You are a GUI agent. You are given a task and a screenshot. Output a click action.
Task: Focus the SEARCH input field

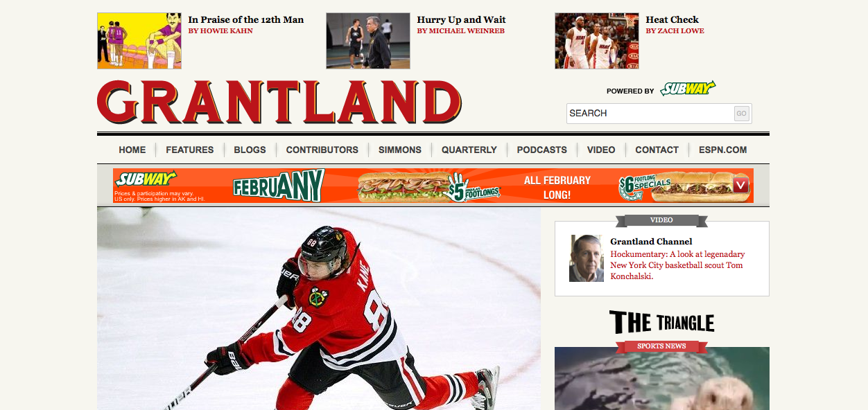point(650,114)
